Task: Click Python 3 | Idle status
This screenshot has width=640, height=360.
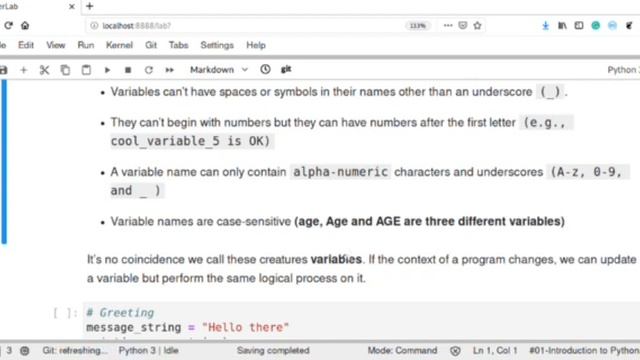Action: (149, 350)
